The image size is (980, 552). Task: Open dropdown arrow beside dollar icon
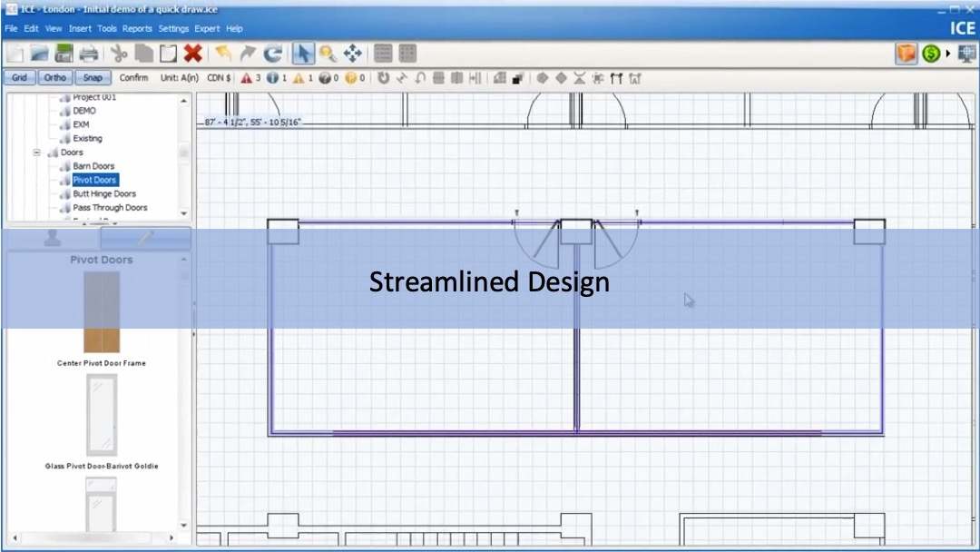point(948,54)
